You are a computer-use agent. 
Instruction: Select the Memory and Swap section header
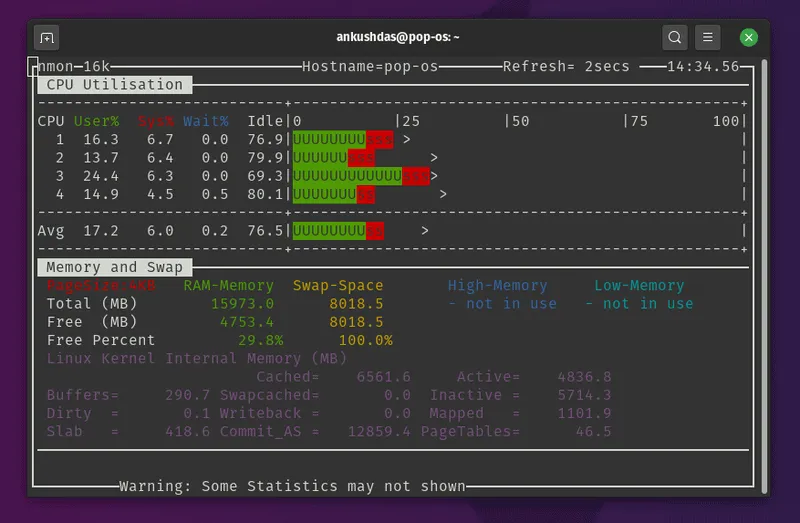115,267
